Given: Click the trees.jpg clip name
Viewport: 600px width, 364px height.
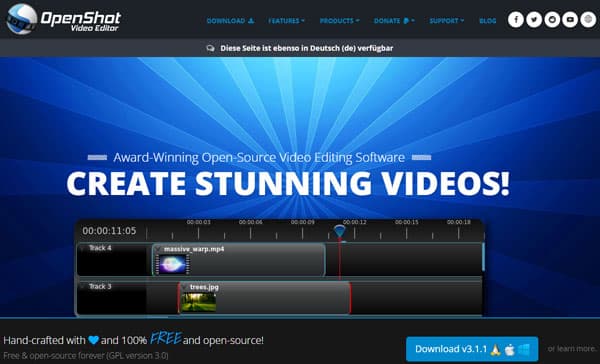Looking at the screenshot, I should click(x=204, y=287).
